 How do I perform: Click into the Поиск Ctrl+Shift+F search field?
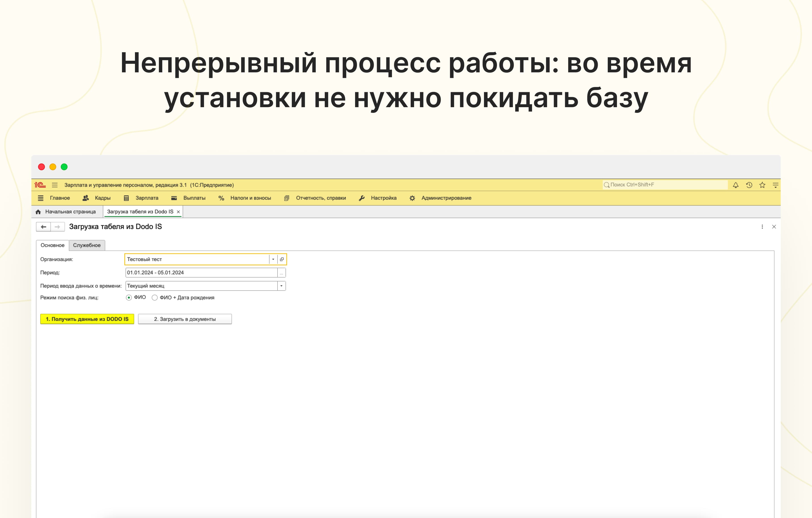coord(665,185)
